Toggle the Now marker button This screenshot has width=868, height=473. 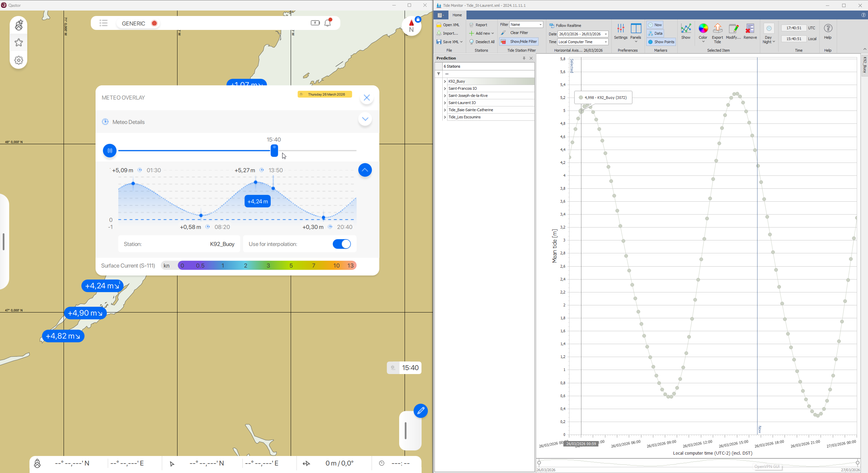tap(655, 25)
